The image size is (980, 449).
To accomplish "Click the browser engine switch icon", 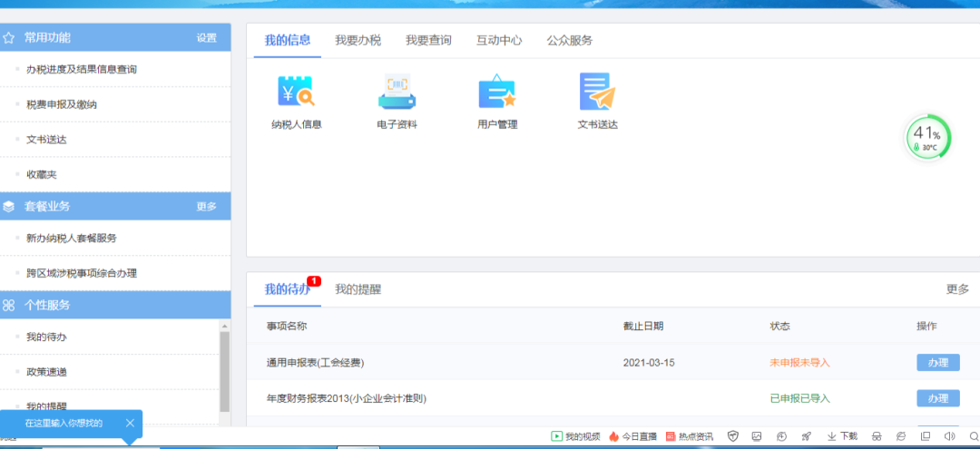I will coord(901,436).
